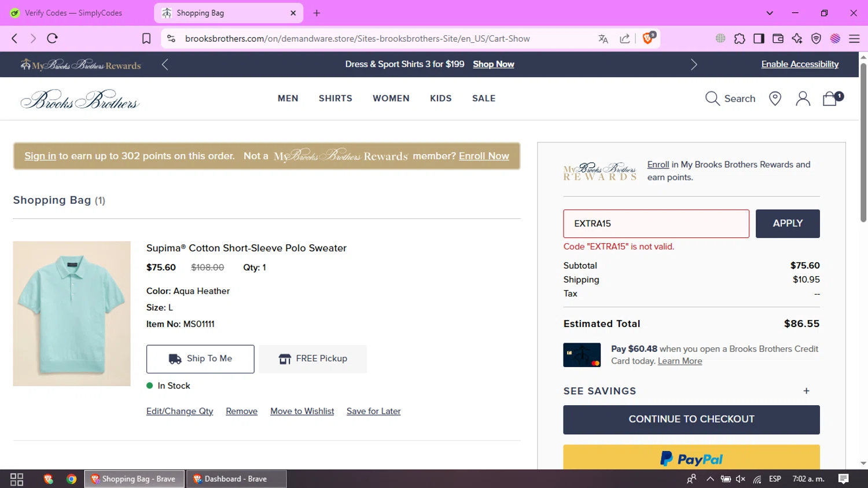
Task: Show next promotion banner arrow
Action: tap(694, 64)
